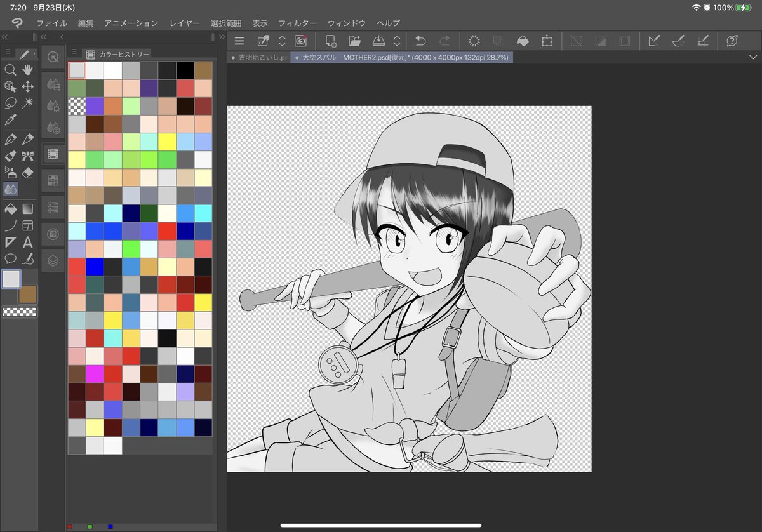Select the Balloon speech bubble tool
The width and height of the screenshot is (762, 532).
coord(10,258)
